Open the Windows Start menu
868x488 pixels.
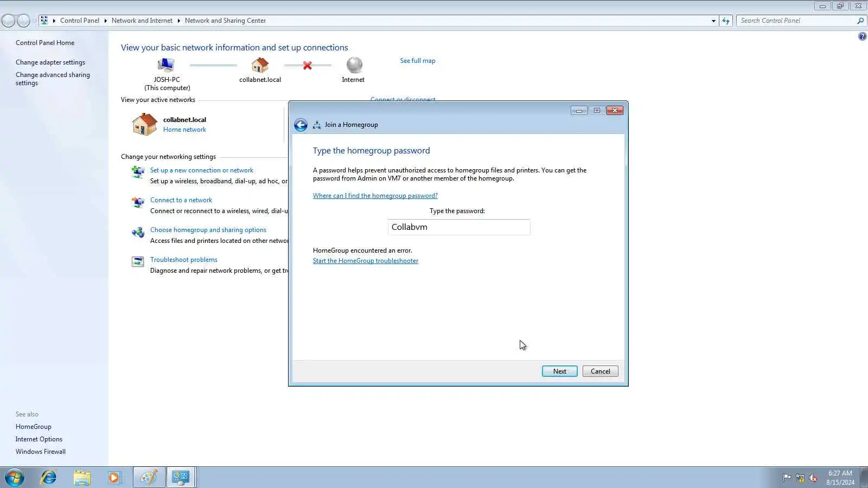tap(14, 477)
